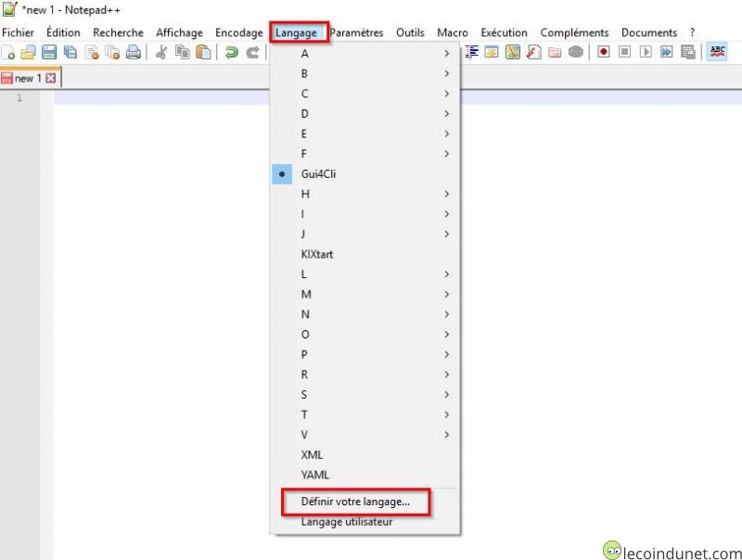Open the Fichier menu
The width and height of the screenshot is (742, 560).
[x=18, y=32]
